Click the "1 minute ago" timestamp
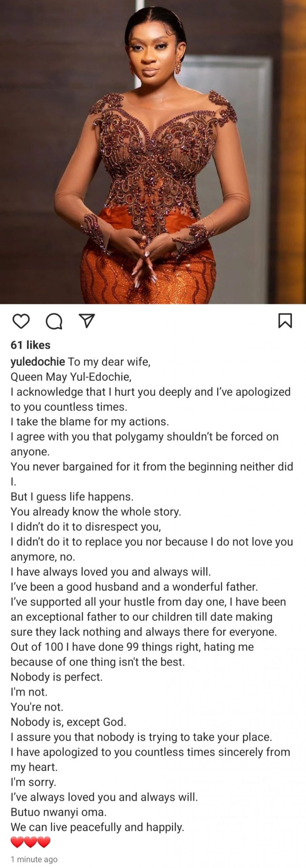The height and width of the screenshot is (868, 306). click(34, 859)
